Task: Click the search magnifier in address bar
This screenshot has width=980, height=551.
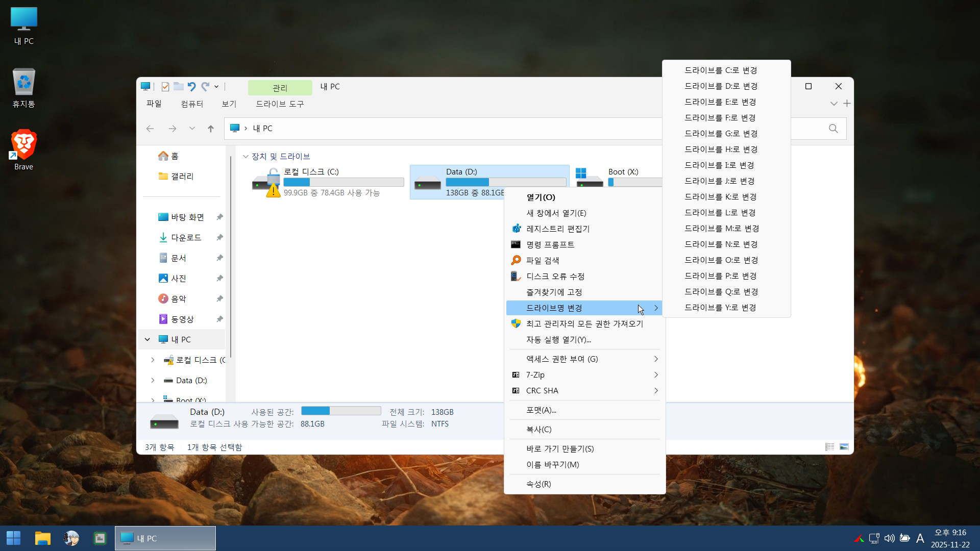Action: pos(833,129)
